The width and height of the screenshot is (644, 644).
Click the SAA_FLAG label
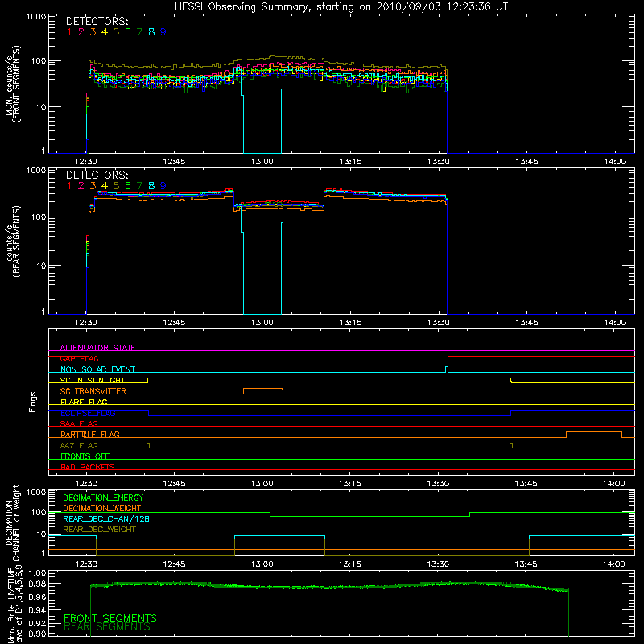79,423
